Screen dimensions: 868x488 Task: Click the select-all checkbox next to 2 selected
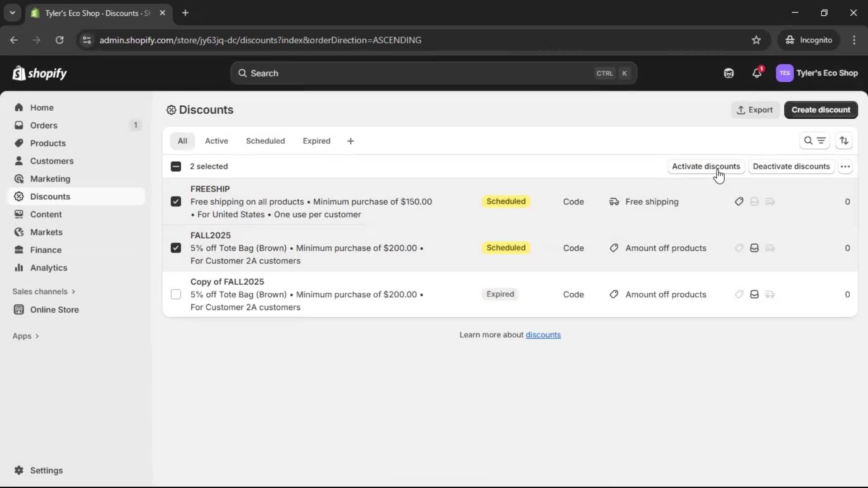coord(175,166)
